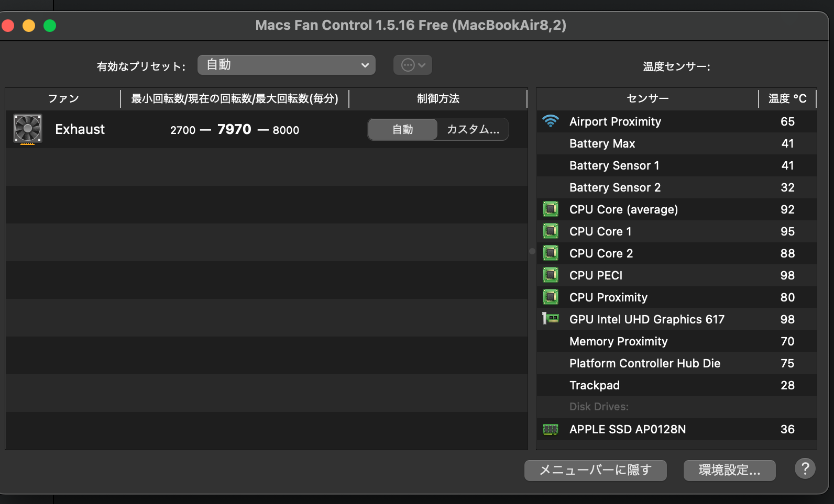Click the splitter handle between fan and sensor panels
Viewport: 834px width, 504px height.
coord(532,251)
